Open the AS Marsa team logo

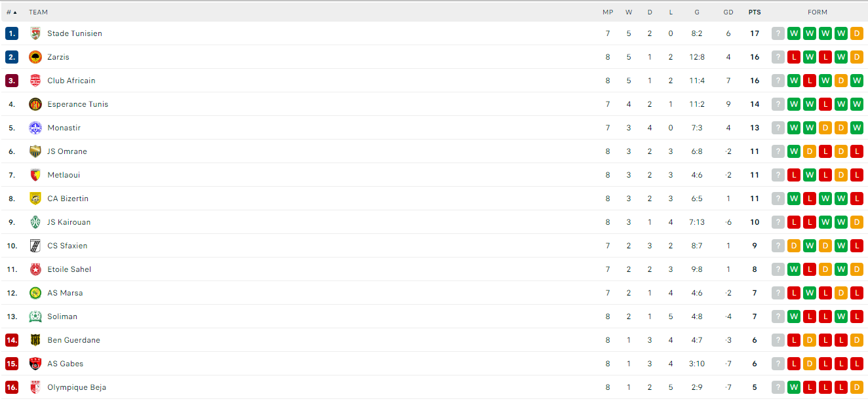tap(35, 293)
